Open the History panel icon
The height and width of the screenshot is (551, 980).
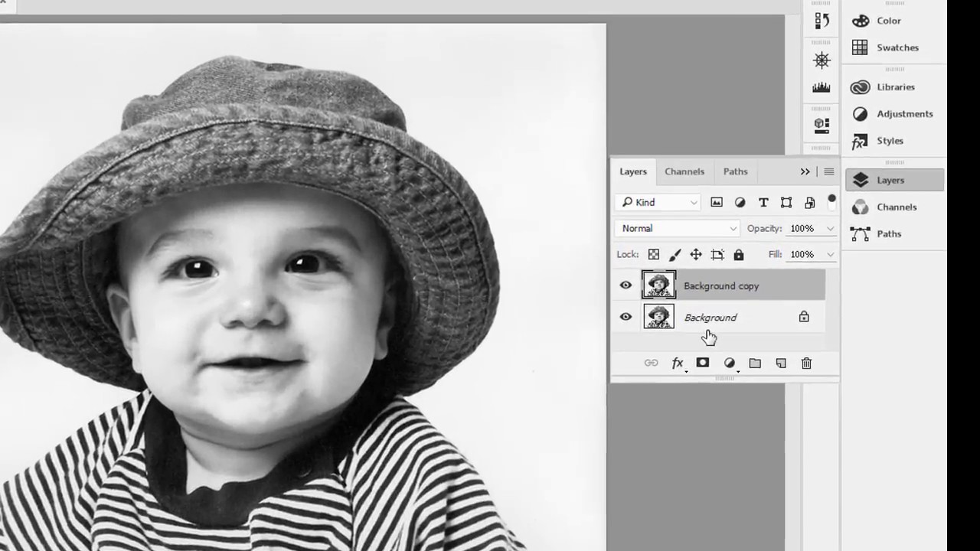pos(822,21)
